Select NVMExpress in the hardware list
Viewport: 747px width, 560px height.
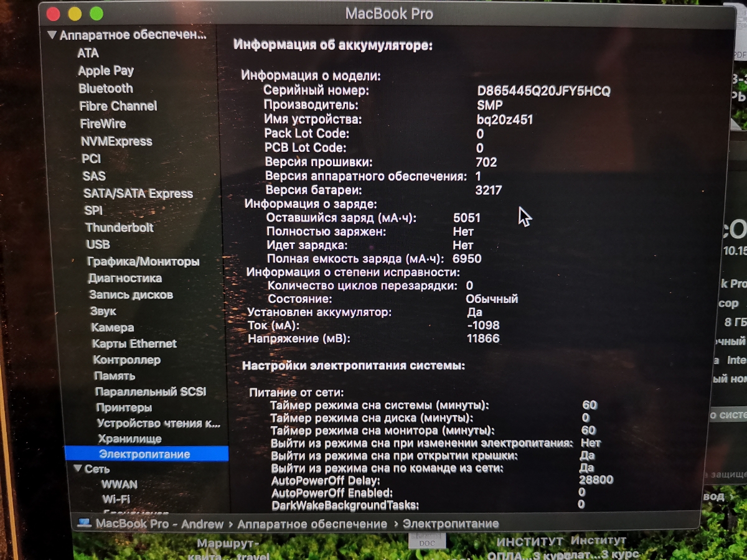coord(116,141)
